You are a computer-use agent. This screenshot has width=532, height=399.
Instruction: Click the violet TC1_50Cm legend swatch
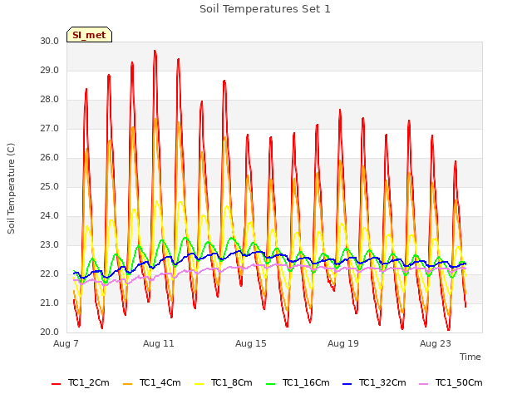point(424,384)
